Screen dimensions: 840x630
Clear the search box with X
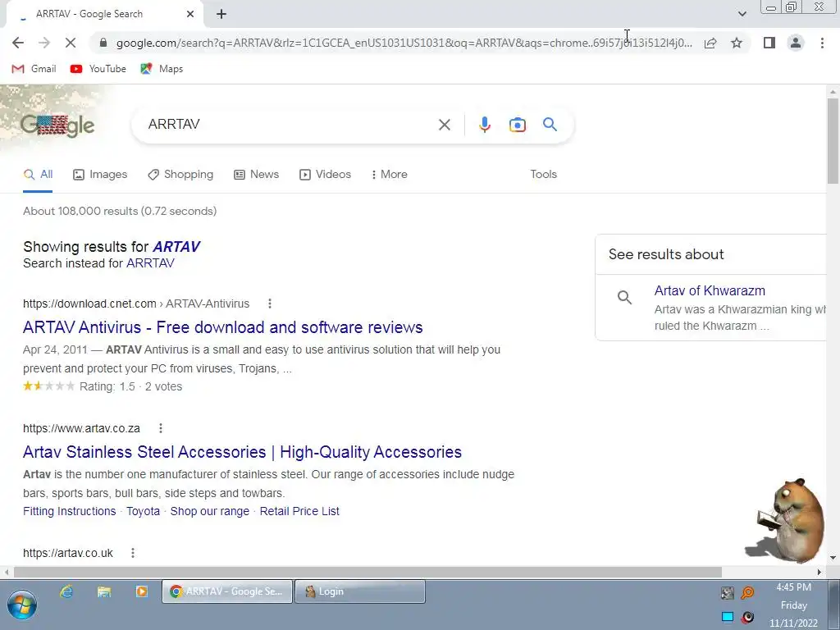coord(444,125)
